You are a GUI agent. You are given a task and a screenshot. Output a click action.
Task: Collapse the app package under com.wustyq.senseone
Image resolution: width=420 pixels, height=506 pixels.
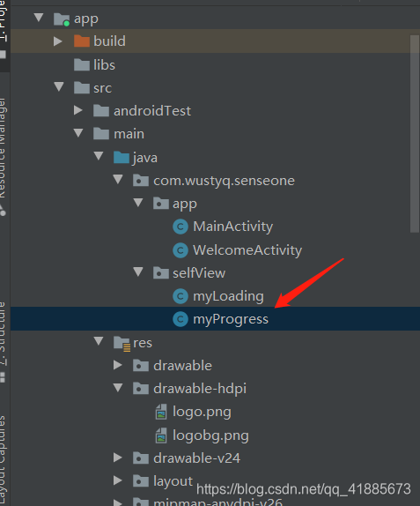(138, 203)
